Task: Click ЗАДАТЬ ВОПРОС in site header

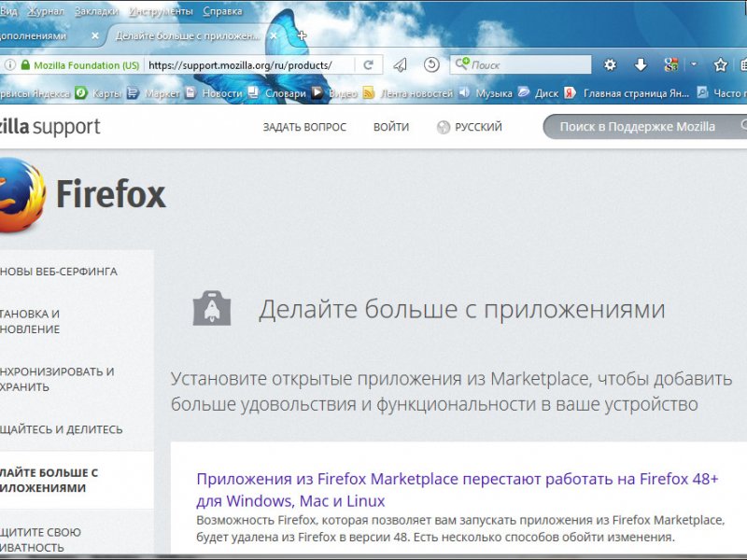Action: tap(304, 127)
